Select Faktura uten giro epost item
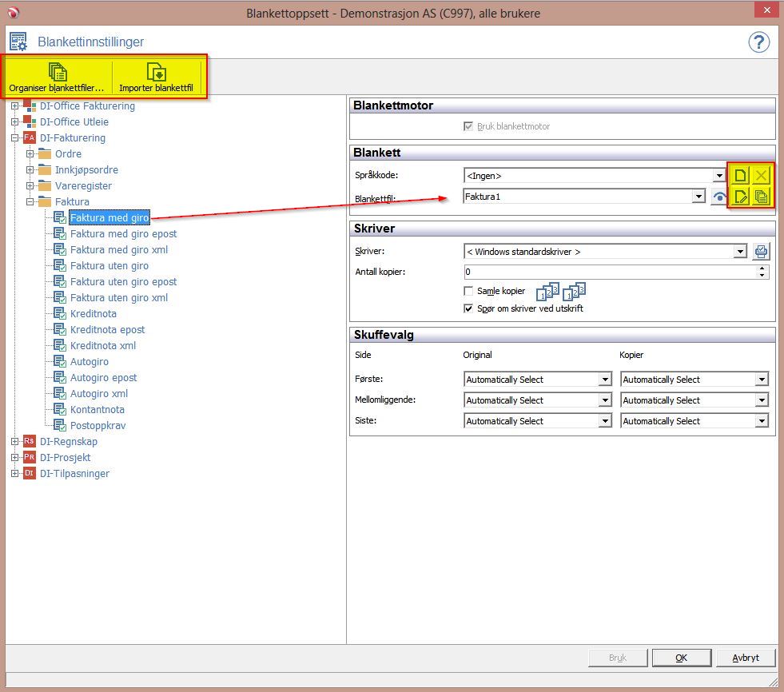This screenshot has height=692, width=784. coord(123,282)
